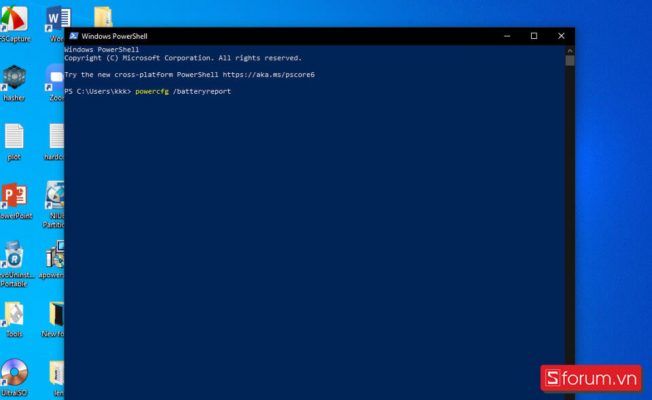Close the PowerShell window

[561, 36]
